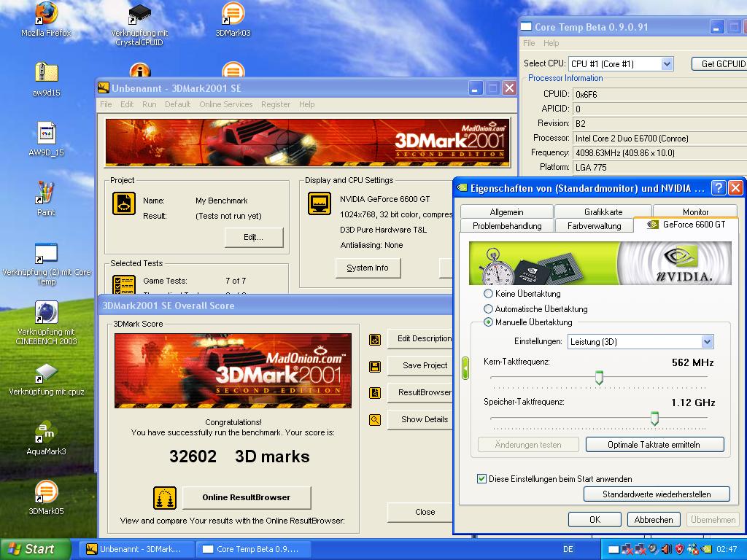
Task: Click Standardwerte wiederherstellen button
Action: coord(657,494)
